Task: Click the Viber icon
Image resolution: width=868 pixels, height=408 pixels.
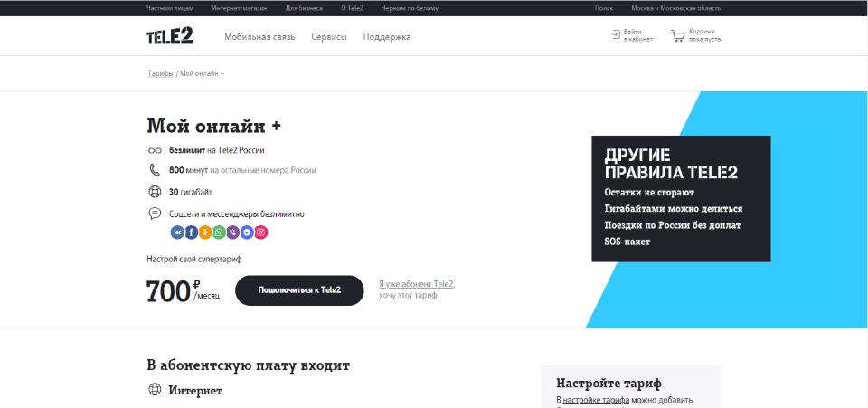Action: coord(233,232)
